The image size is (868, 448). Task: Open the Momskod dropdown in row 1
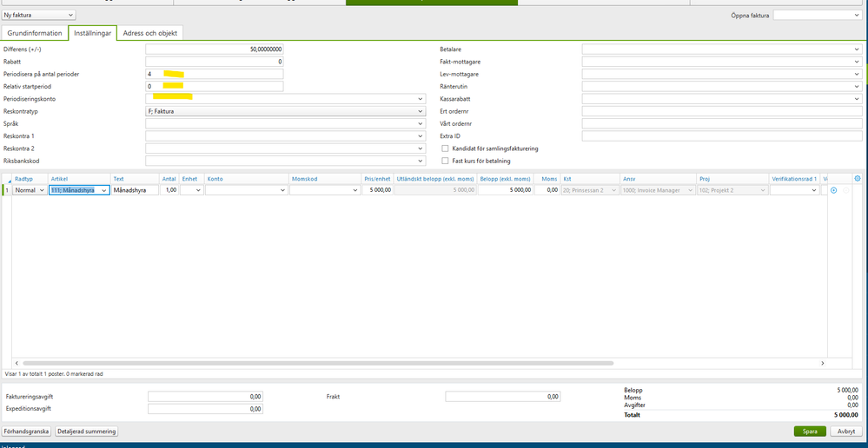(325, 190)
